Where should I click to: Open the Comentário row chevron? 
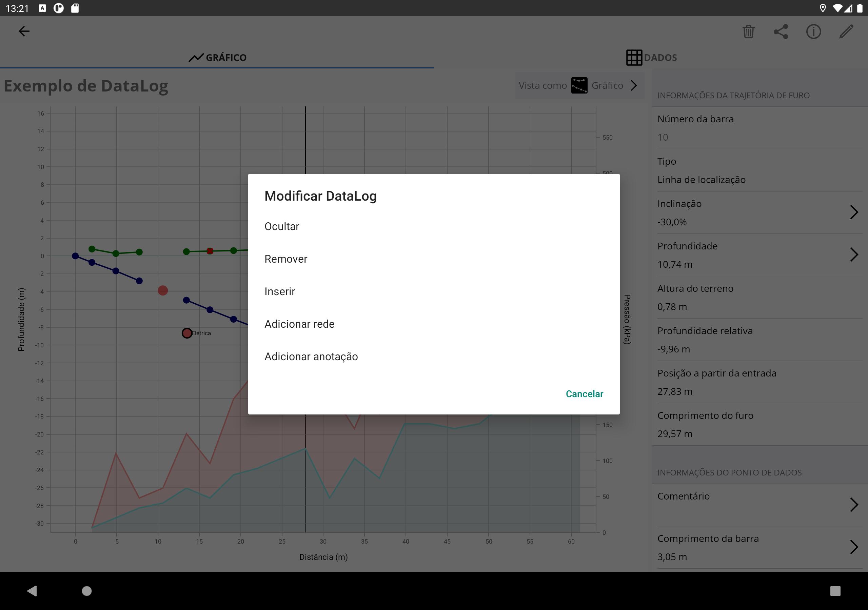pyautogui.click(x=854, y=505)
